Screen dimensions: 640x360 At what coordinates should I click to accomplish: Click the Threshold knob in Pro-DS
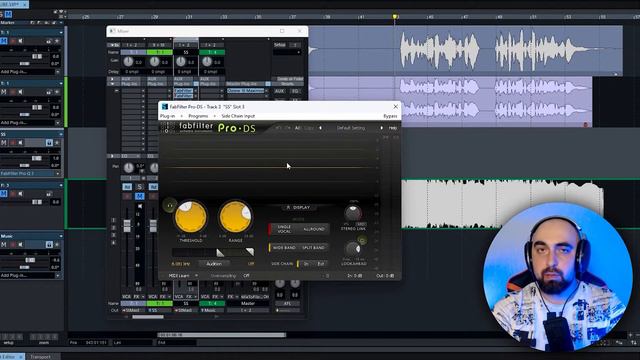pos(191,217)
